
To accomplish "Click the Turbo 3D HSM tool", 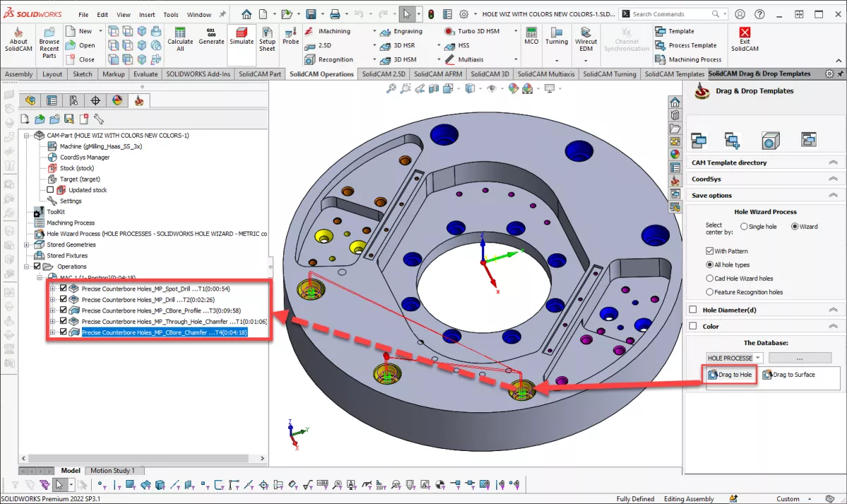I will (471, 31).
